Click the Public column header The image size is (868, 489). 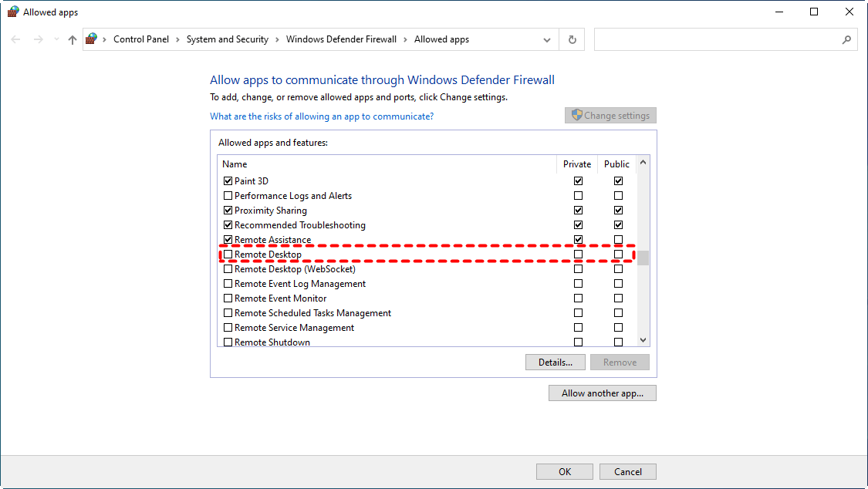coord(616,164)
